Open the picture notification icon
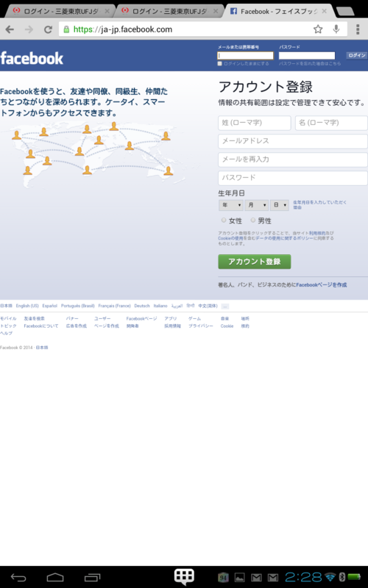This screenshot has width=368, height=588. [x=240, y=578]
